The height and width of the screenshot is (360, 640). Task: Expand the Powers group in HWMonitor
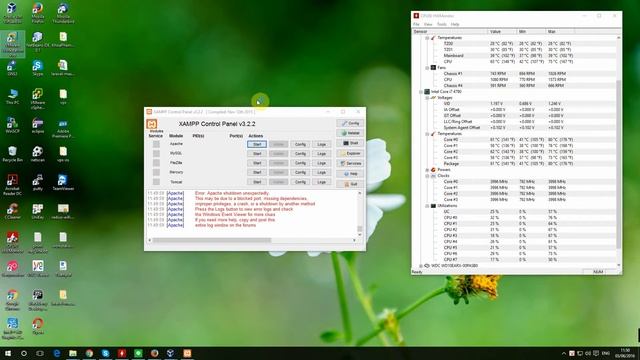[x=427, y=170]
